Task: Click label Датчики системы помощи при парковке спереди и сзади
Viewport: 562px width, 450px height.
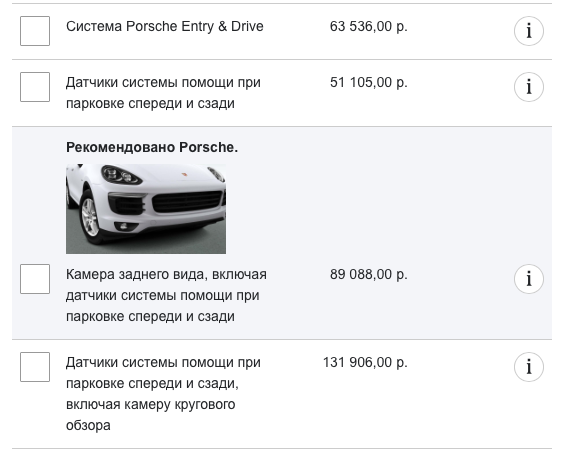Action: point(163,93)
